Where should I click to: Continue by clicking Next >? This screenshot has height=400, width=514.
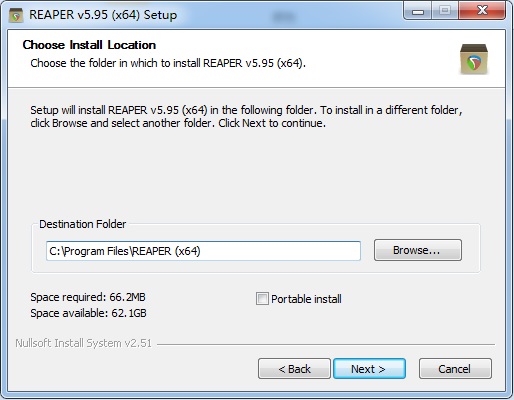click(x=369, y=369)
